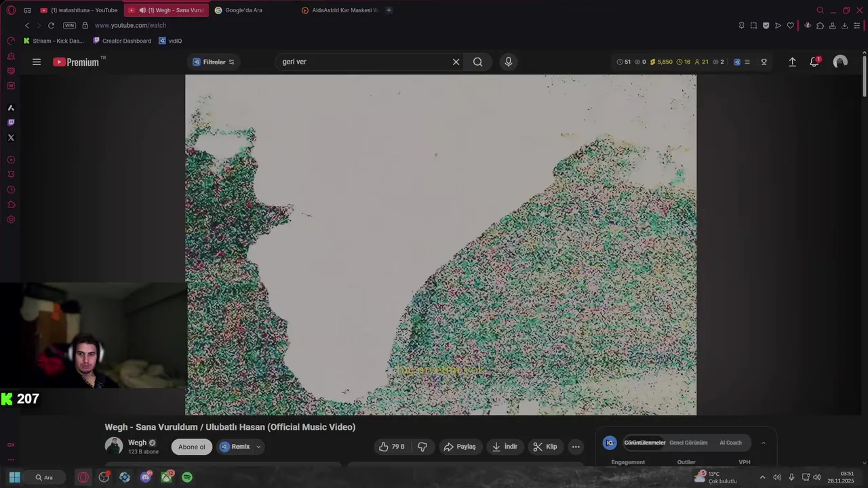Like the video with 79 B button
The image size is (868, 488).
392,447
